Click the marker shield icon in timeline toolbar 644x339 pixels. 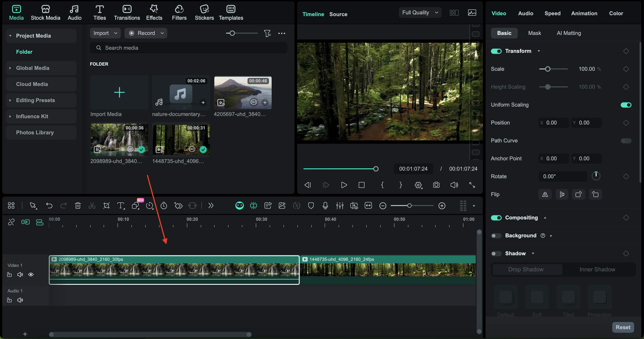pyautogui.click(x=311, y=206)
